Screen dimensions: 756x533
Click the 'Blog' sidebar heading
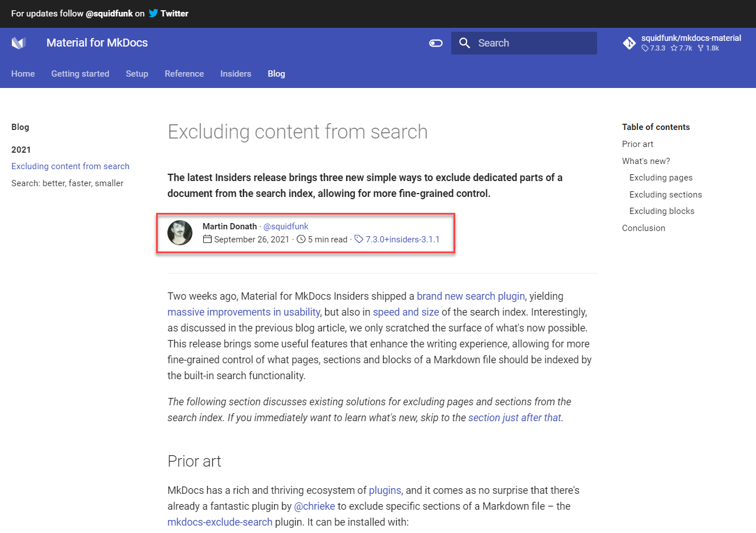point(20,127)
